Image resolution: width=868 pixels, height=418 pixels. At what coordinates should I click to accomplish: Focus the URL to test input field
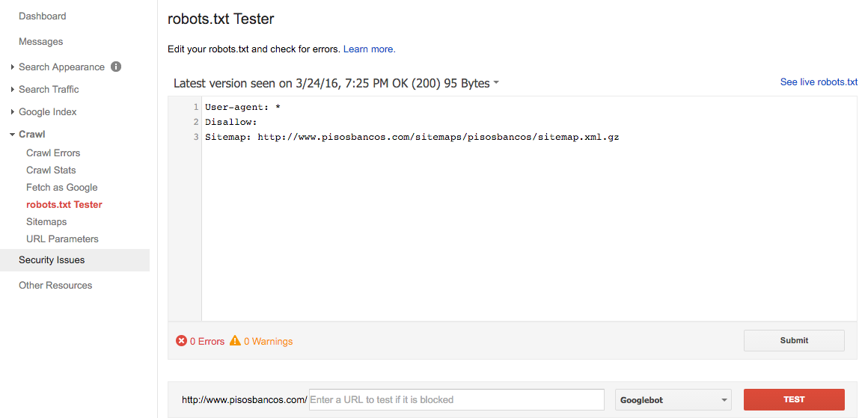456,400
